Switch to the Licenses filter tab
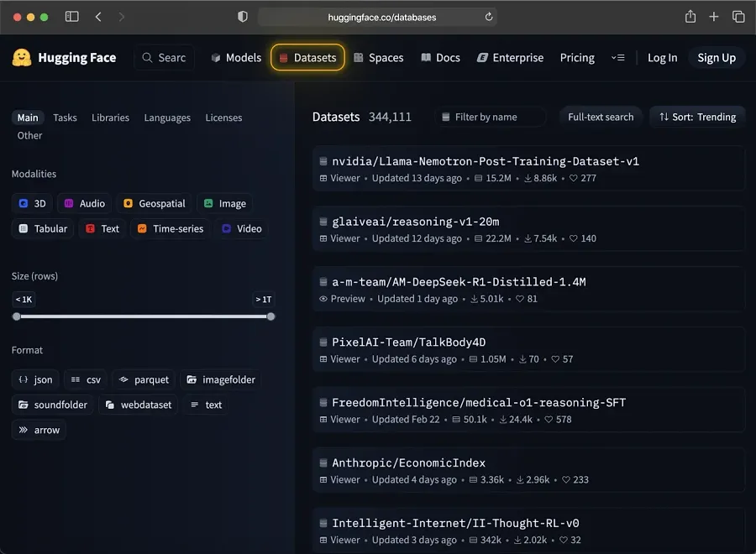Viewport: 756px width, 554px height. [x=223, y=118]
